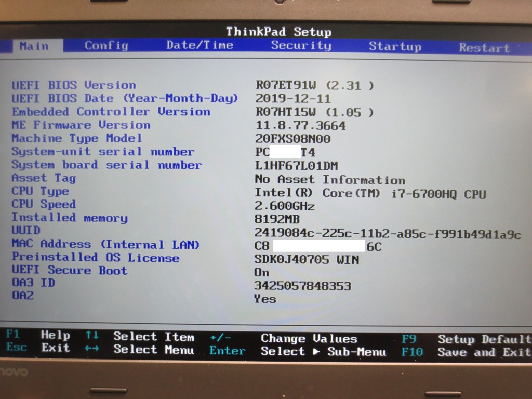Click the controller version "R07HT15W (1.05 )"
Screen dimensions: 532x399
pyautogui.click(x=314, y=112)
